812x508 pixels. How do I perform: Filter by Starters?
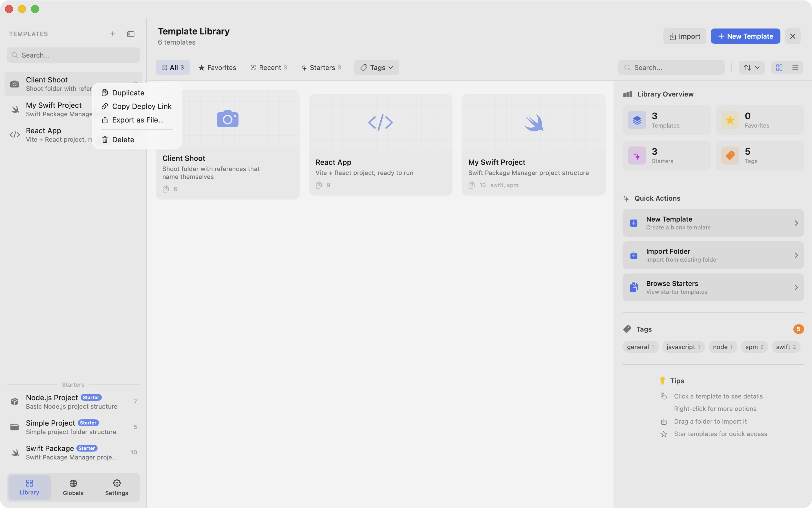321,67
